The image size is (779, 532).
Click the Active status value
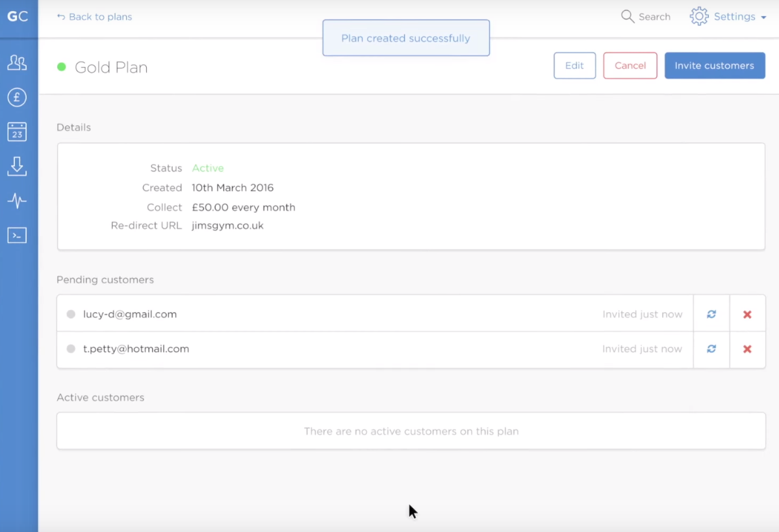(x=208, y=168)
